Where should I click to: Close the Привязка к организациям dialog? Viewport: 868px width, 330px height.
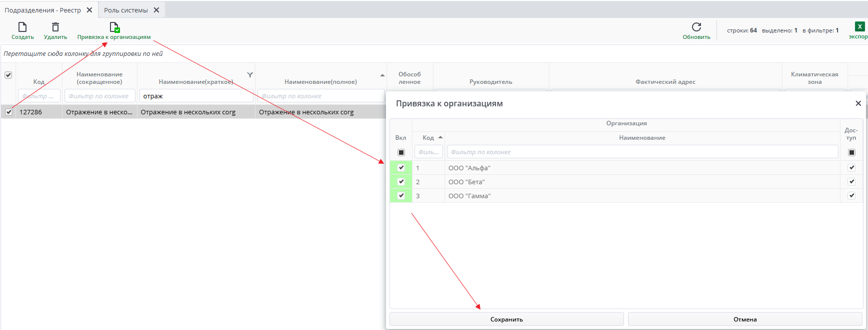coord(858,103)
